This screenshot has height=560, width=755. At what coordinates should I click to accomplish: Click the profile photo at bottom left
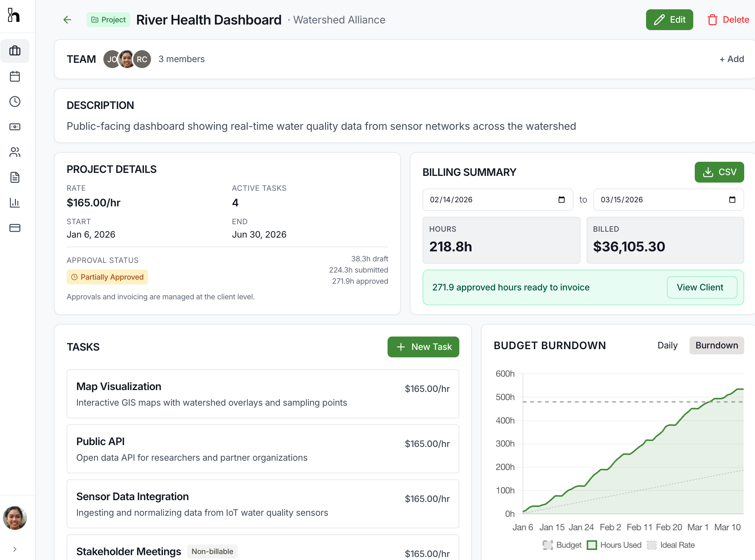click(x=15, y=518)
